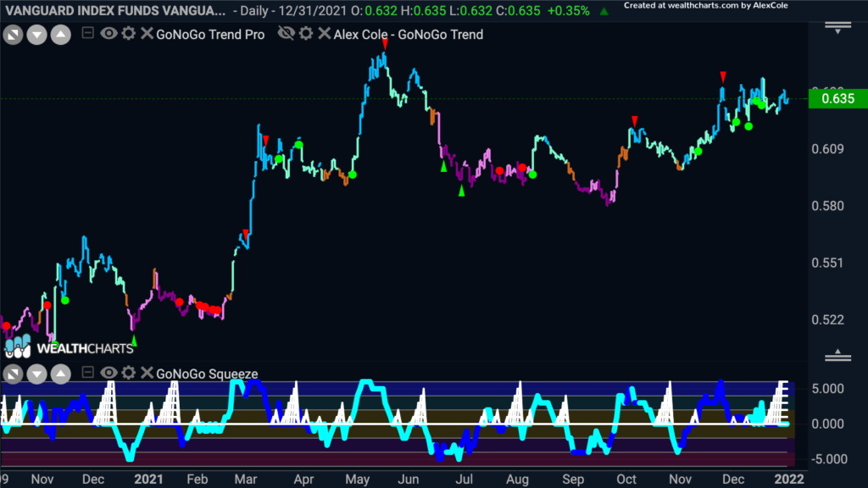Click the 0.609 price axis label
This screenshot has height=488, width=868.
pos(827,149)
